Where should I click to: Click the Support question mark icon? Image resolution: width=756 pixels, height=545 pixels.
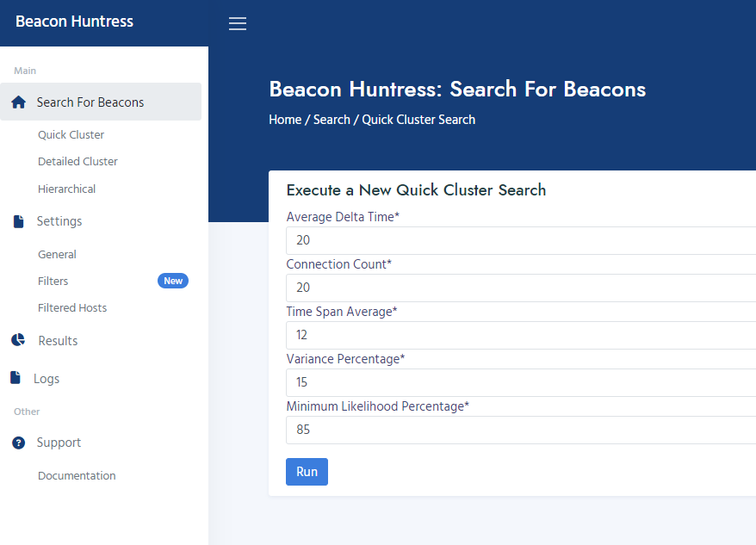pyautogui.click(x=18, y=443)
